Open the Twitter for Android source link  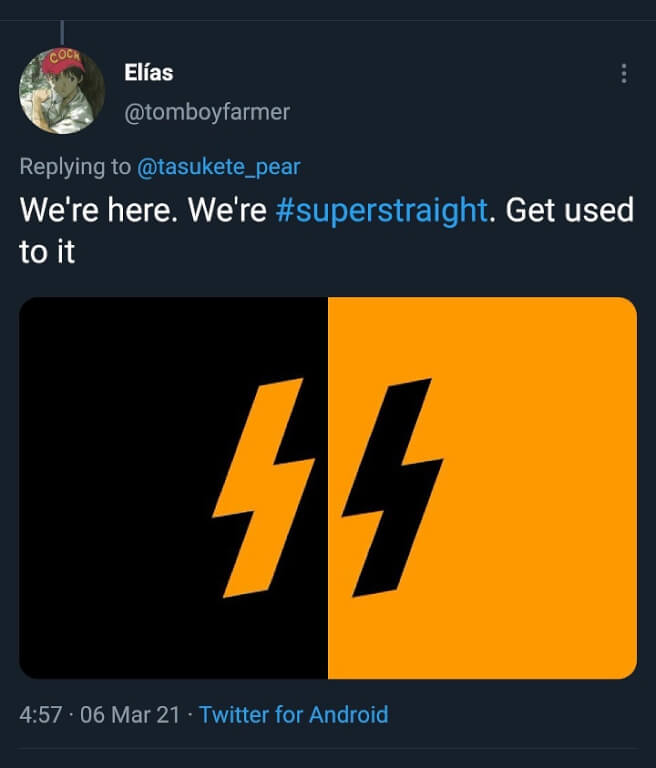(x=294, y=715)
